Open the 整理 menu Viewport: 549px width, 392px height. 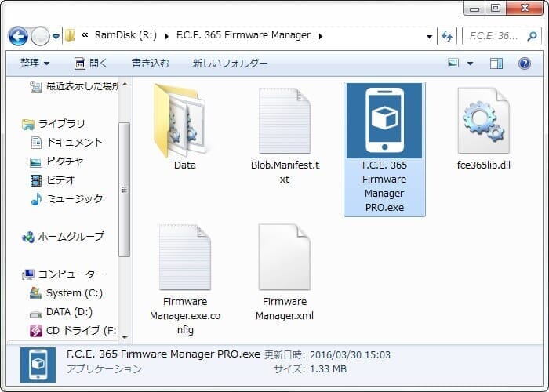35,64
